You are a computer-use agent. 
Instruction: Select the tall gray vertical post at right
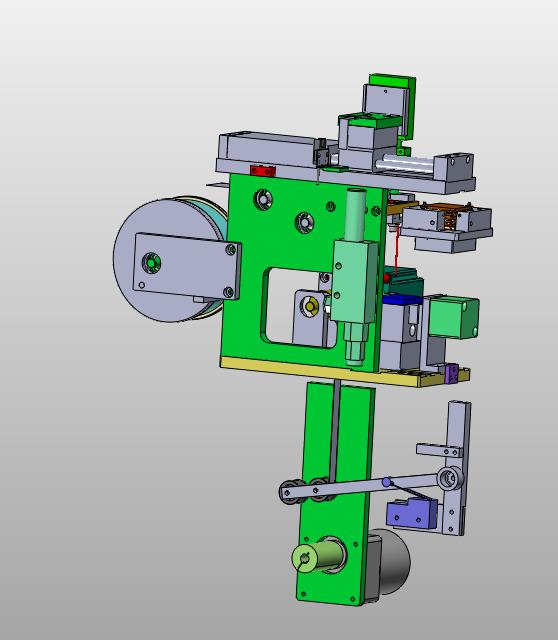pos(458,467)
